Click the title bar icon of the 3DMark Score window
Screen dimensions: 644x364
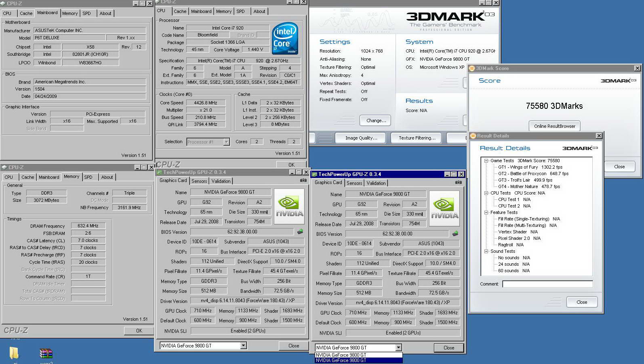click(x=471, y=68)
